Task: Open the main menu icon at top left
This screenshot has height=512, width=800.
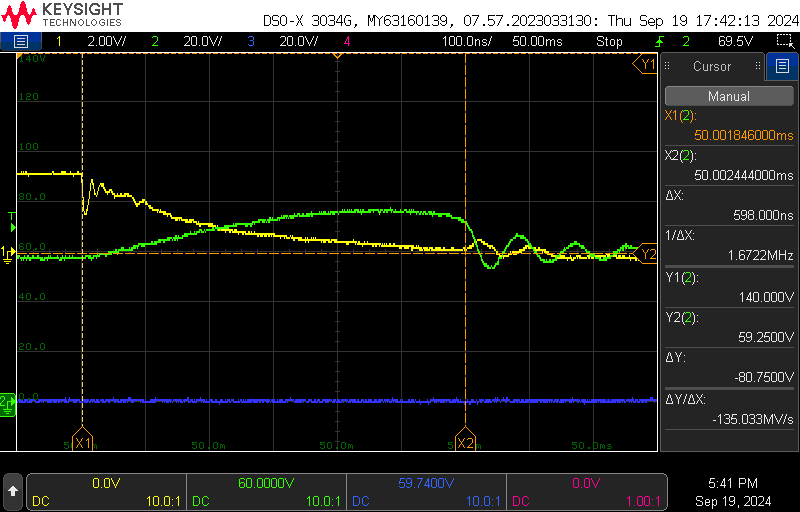Action: 20,41
